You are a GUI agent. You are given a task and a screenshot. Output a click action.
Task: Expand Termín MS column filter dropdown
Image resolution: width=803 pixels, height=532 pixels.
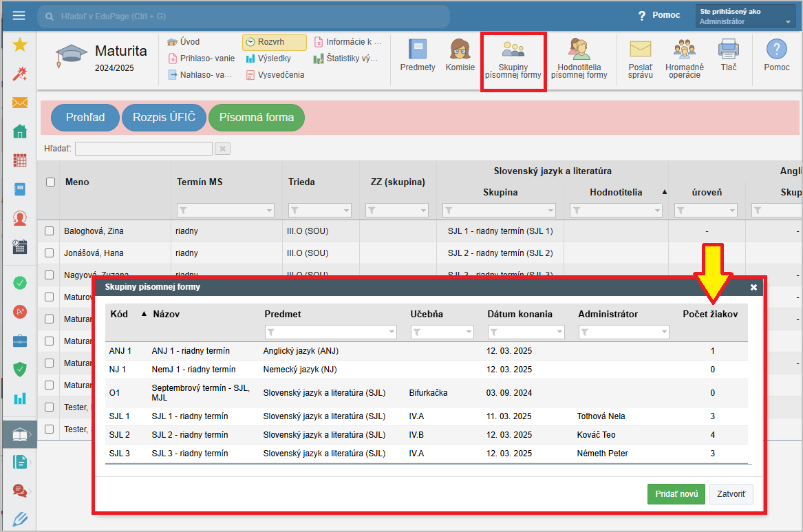[226, 210]
